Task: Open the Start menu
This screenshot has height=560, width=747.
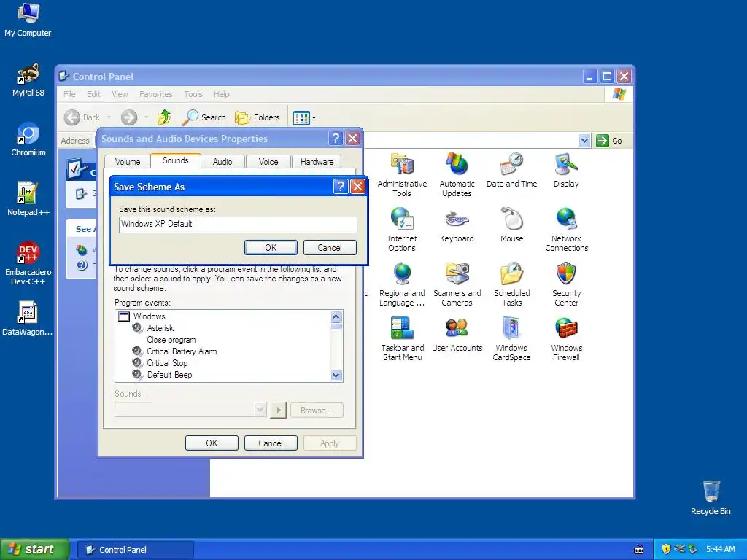Action: tap(34, 549)
